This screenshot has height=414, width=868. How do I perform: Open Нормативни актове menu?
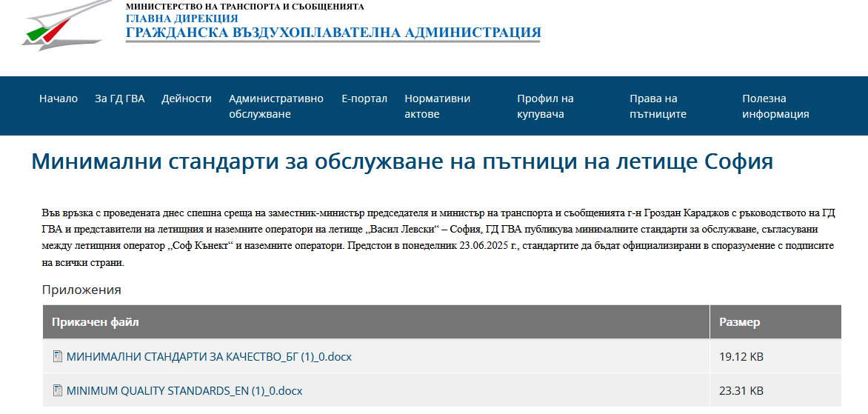click(x=437, y=106)
